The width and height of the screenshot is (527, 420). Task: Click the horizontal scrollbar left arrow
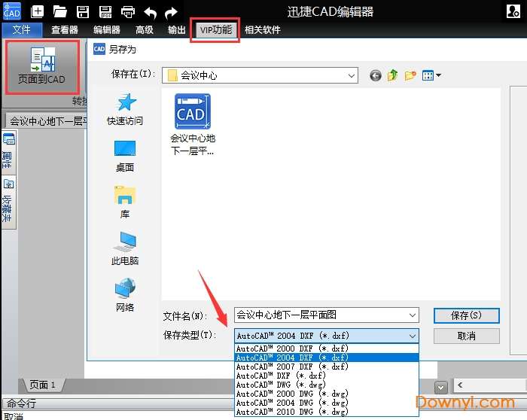460,385
